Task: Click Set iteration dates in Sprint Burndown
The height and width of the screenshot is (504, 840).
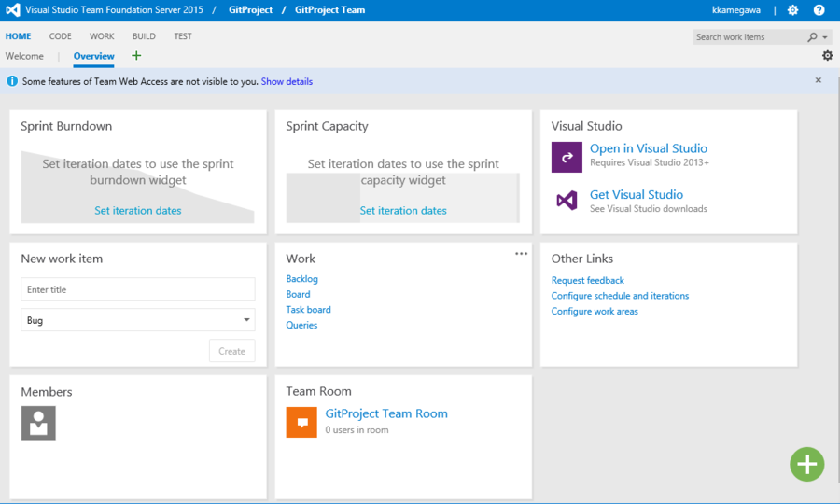Action: click(138, 211)
